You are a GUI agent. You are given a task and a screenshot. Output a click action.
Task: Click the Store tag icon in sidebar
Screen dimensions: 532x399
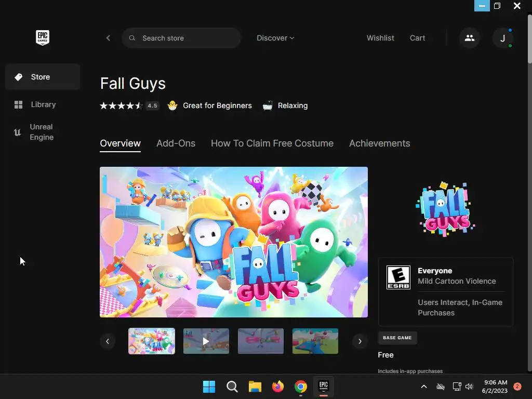click(18, 77)
